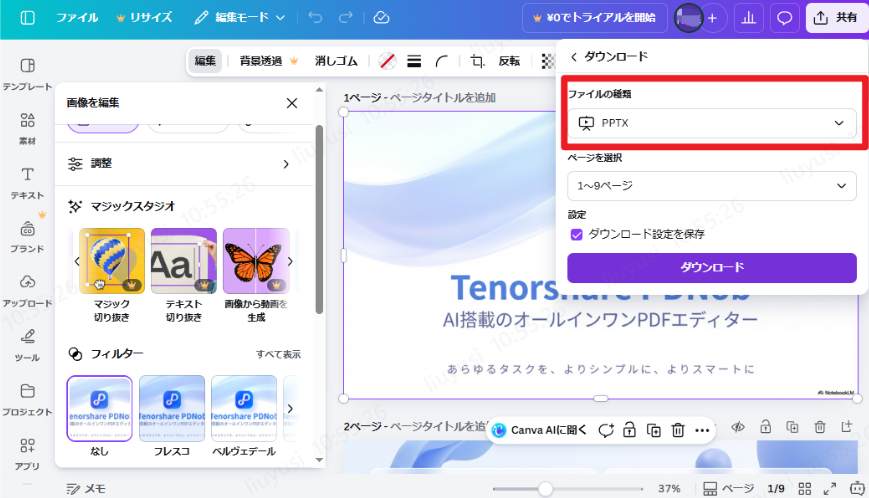Click the undo arrow

315,18
